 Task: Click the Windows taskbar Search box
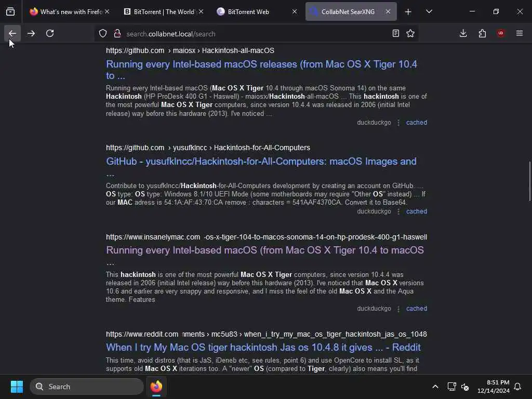click(x=87, y=387)
